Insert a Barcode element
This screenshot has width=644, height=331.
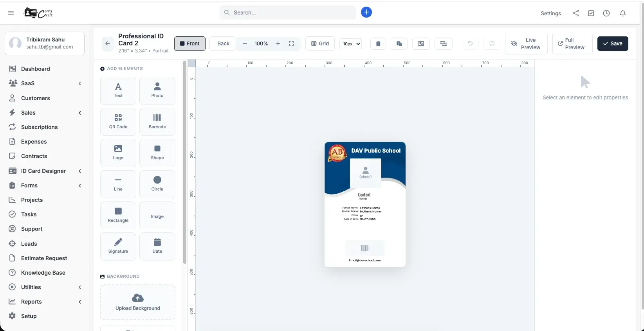coord(157,122)
